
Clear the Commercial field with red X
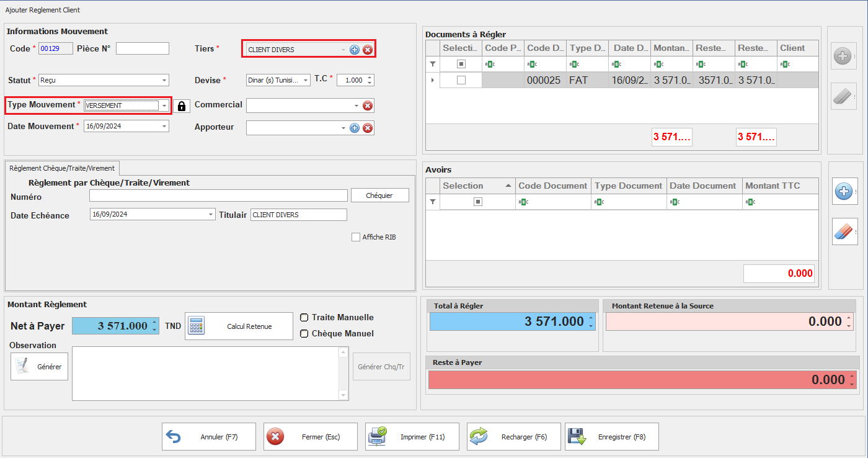tap(368, 106)
